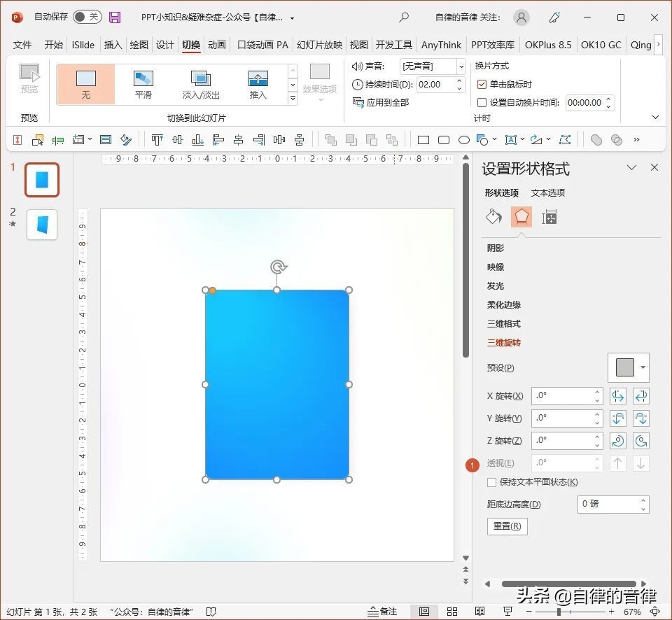Open the Fill & Line icon in format panel
This screenshot has width=672, height=620.
(493, 217)
